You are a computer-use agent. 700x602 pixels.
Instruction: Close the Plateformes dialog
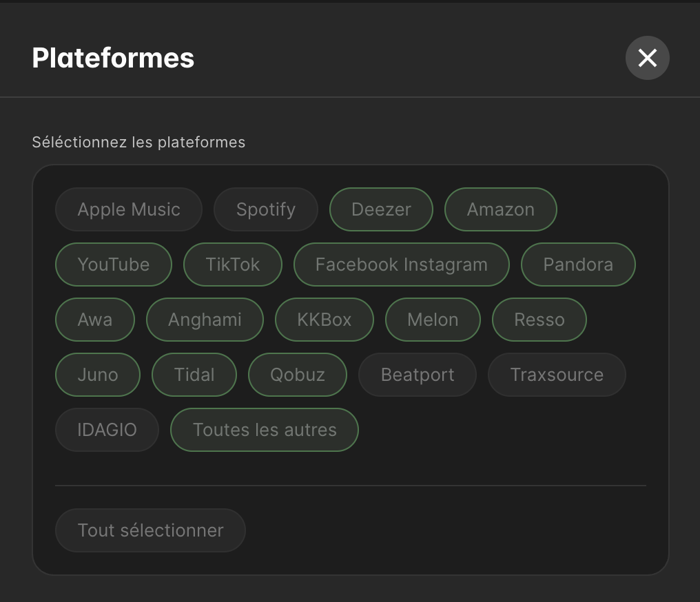click(648, 58)
